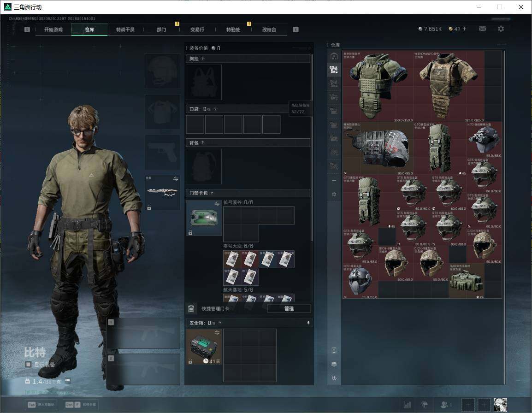Select the third warehouse container icon
The height and width of the screenshot is (413, 532).
click(x=334, y=83)
